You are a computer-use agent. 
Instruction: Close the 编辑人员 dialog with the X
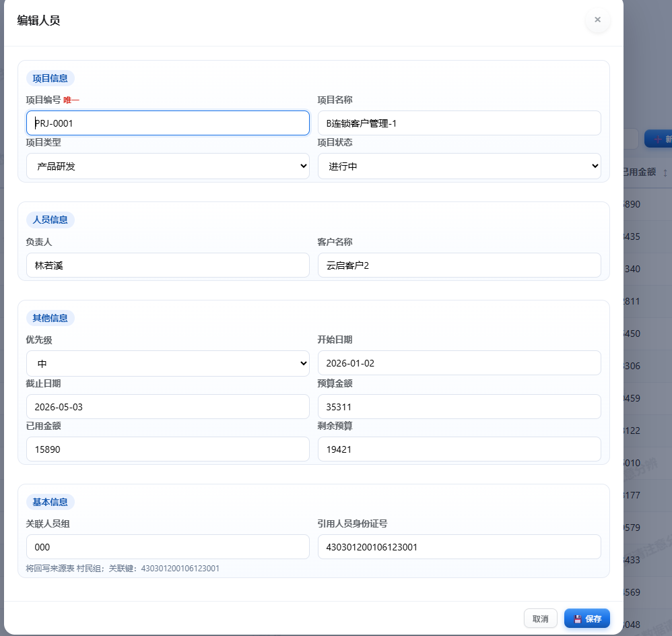[597, 20]
